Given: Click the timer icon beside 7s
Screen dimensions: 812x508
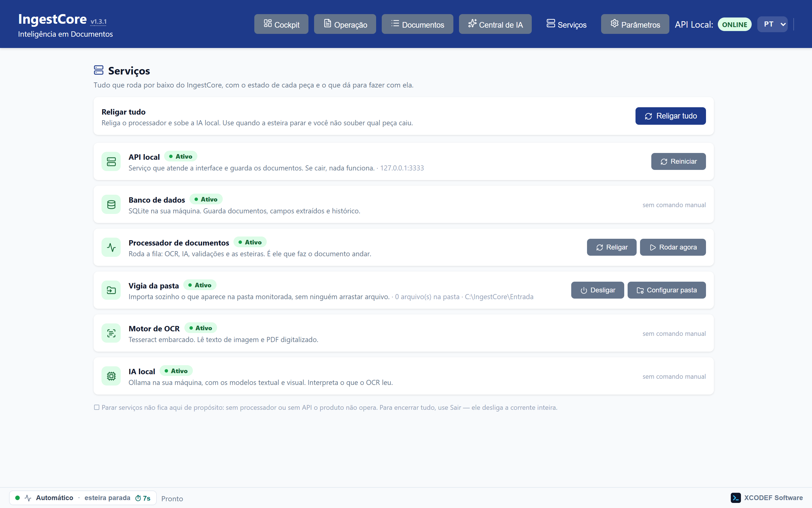Looking at the screenshot, I should coord(138,498).
